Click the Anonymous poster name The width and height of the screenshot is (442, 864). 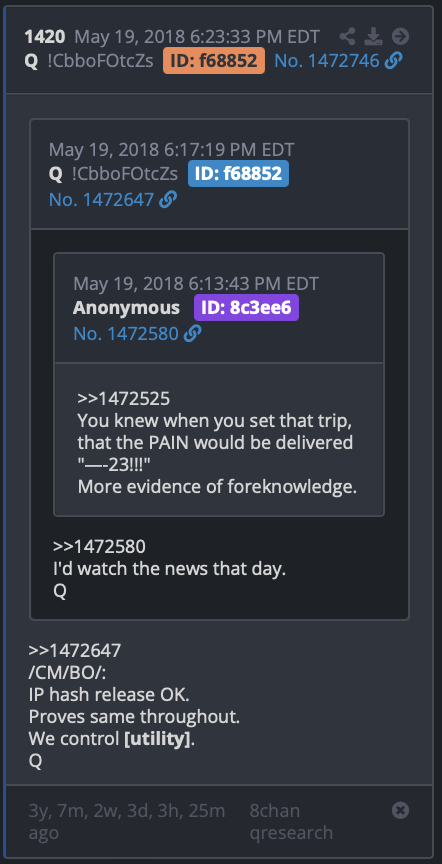point(126,308)
